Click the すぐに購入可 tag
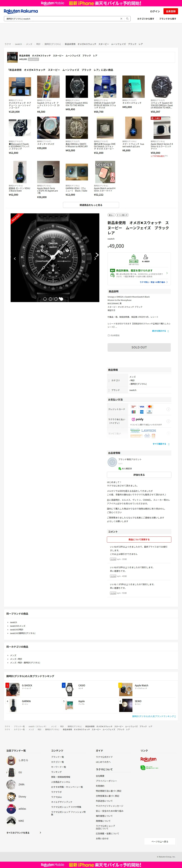This screenshot has height=868, width=182. pos(122,215)
